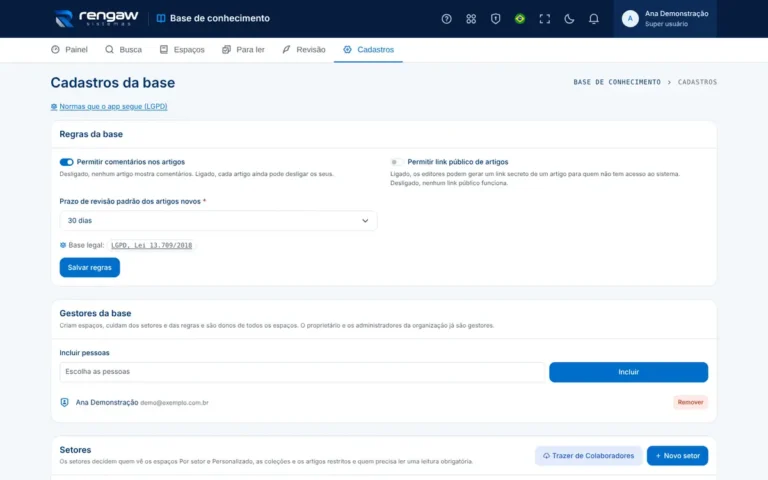
Task: Toggle Permitir link público de artigos
Action: click(397, 162)
